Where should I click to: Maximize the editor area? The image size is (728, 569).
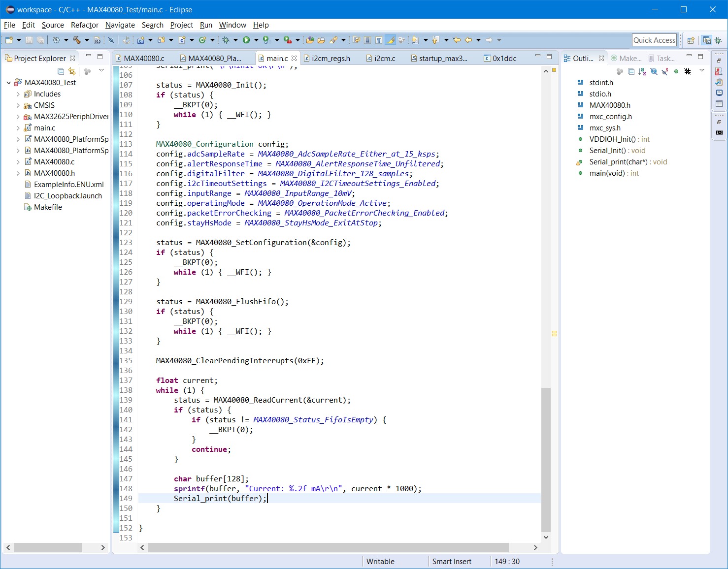[x=549, y=57]
